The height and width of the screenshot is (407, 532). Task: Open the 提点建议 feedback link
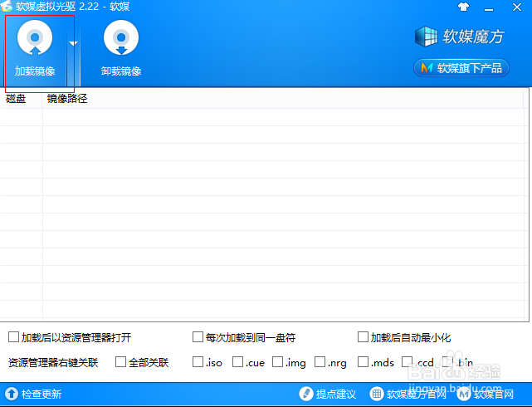[336, 394]
